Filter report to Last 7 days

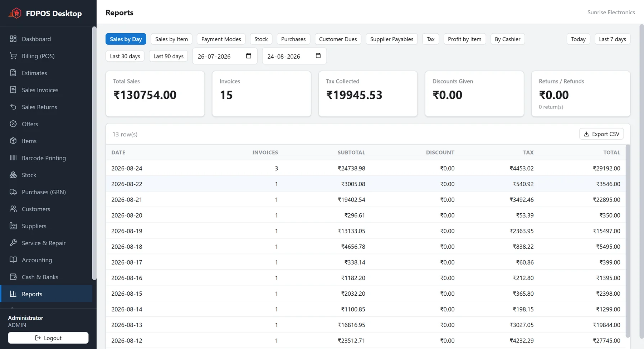pos(613,39)
